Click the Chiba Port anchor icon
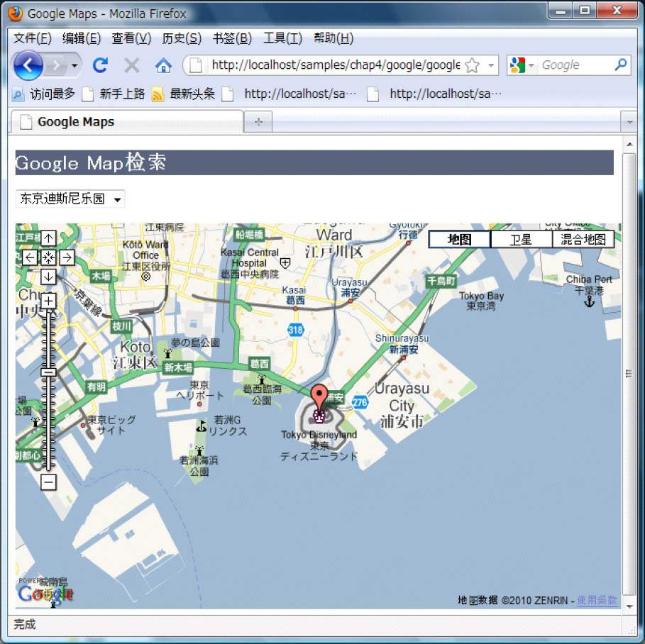The width and height of the screenshot is (645, 644). [590, 302]
